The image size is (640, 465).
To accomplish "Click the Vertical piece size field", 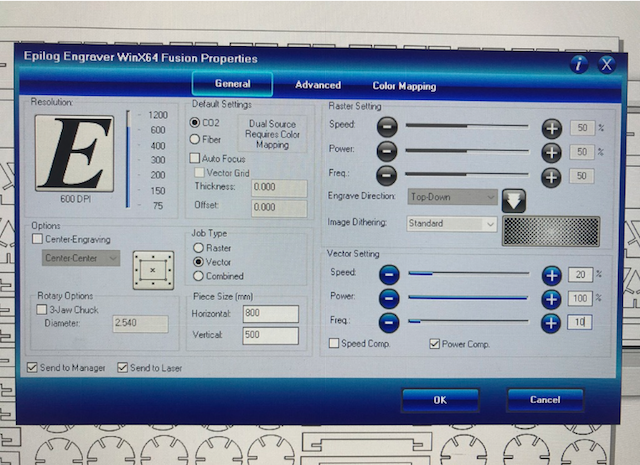I will [271, 335].
